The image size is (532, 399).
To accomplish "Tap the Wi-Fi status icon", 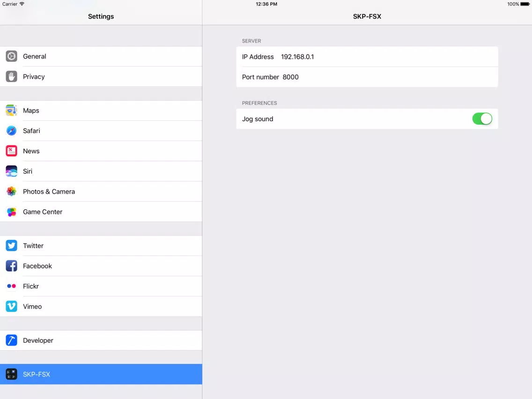I will [x=22, y=4].
